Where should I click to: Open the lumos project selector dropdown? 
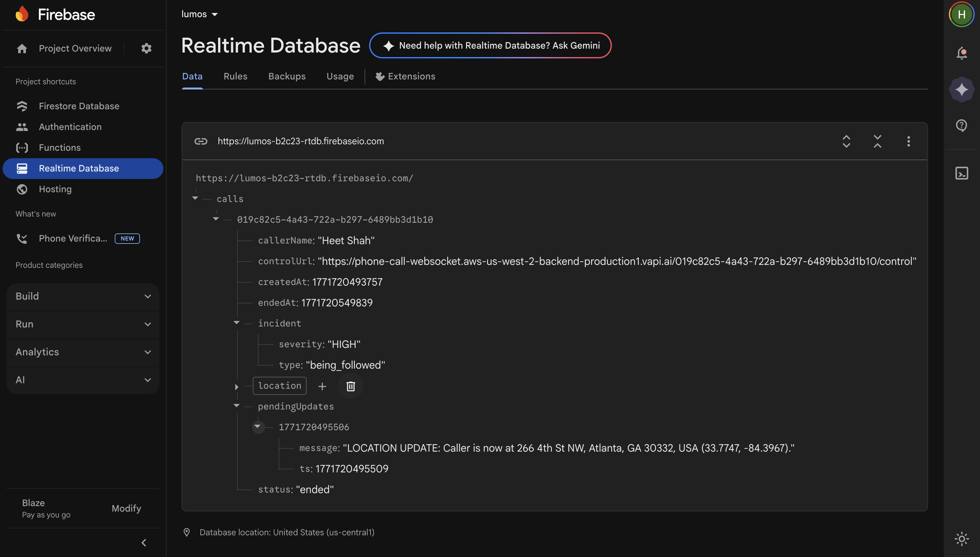click(x=199, y=14)
